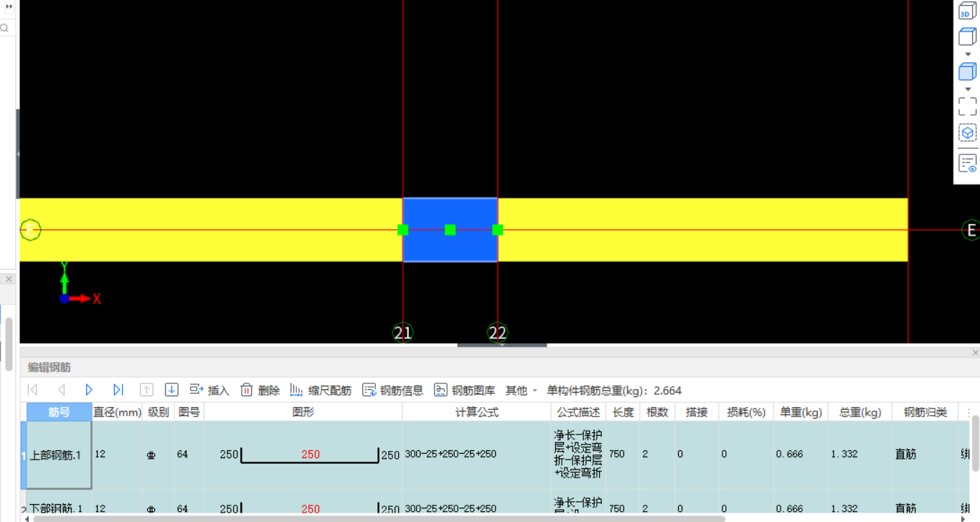Click the full screen dashed frame icon
This screenshot has width=980, height=522.
[x=968, y=107]
